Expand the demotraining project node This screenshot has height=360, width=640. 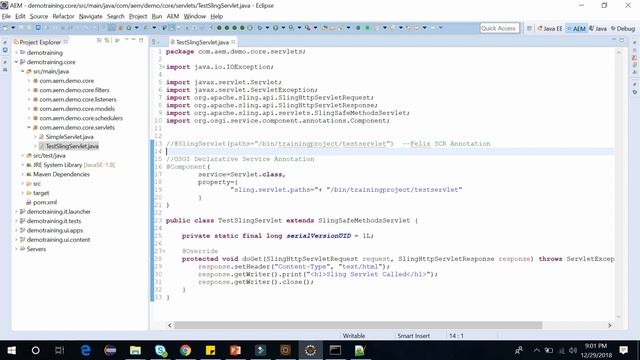pyautogui.click(x=17, y=53)
